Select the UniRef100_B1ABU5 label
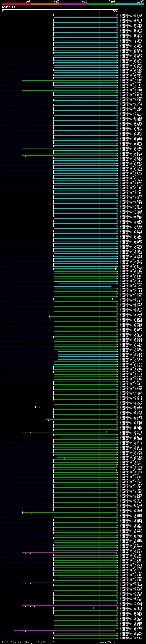 [131, 80]
